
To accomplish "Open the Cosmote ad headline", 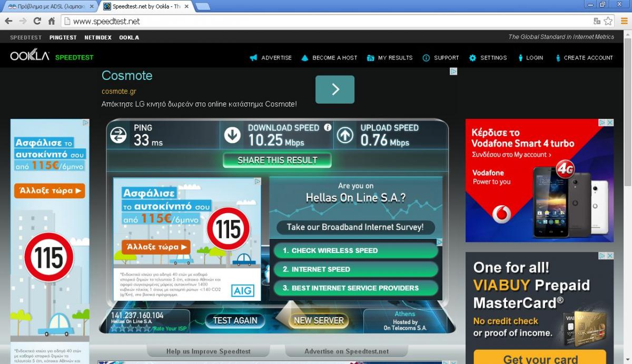I will tap(127, 76).
